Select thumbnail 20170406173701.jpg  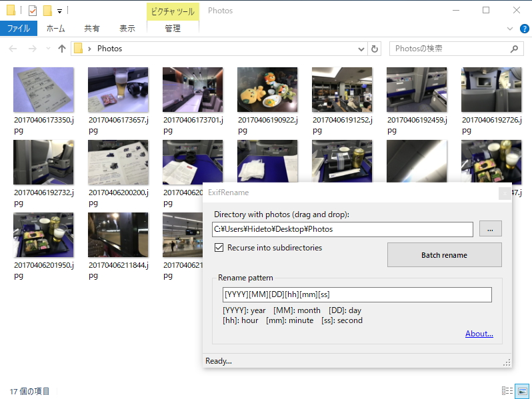tap(193, 89)
